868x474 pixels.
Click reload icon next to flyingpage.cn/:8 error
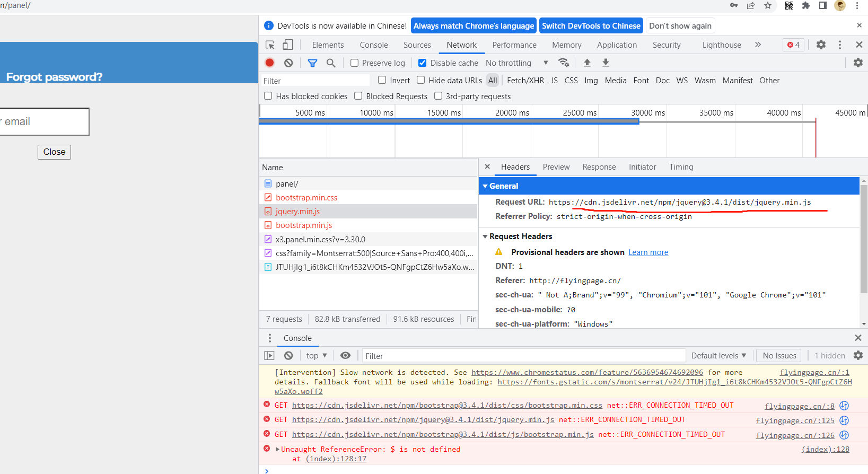[x=844, y=406]
